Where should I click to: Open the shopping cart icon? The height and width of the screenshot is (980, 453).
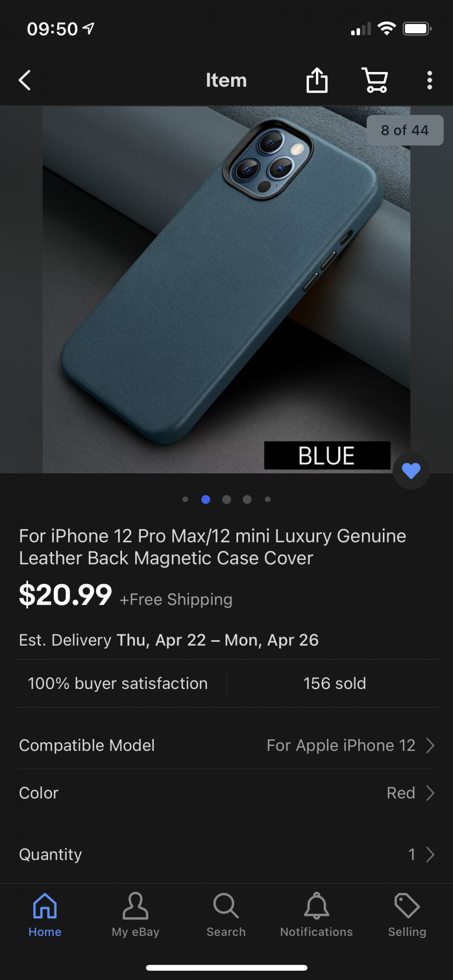click(375, 80)
